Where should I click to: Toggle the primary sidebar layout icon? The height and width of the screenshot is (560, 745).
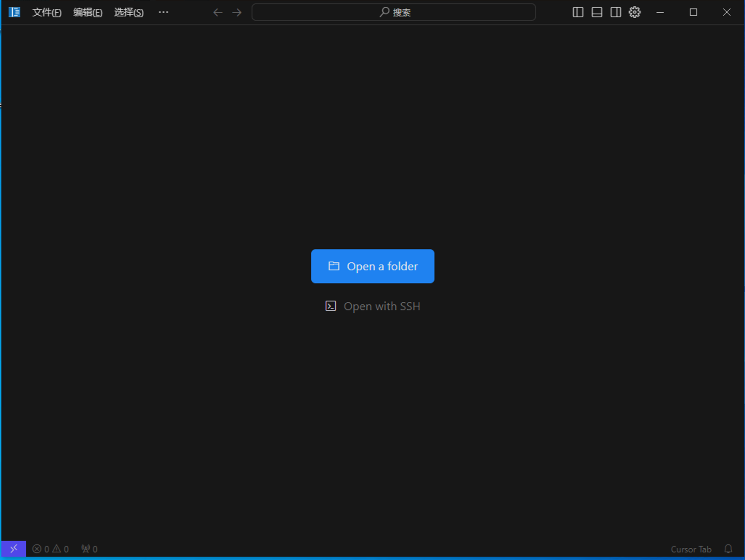pos(578,12)
